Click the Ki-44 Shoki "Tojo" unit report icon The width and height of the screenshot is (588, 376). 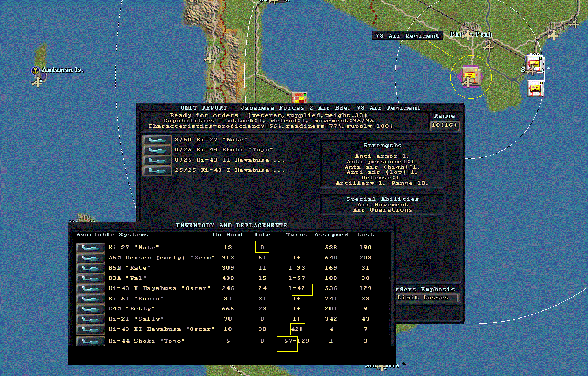click(x=157, y=150)
